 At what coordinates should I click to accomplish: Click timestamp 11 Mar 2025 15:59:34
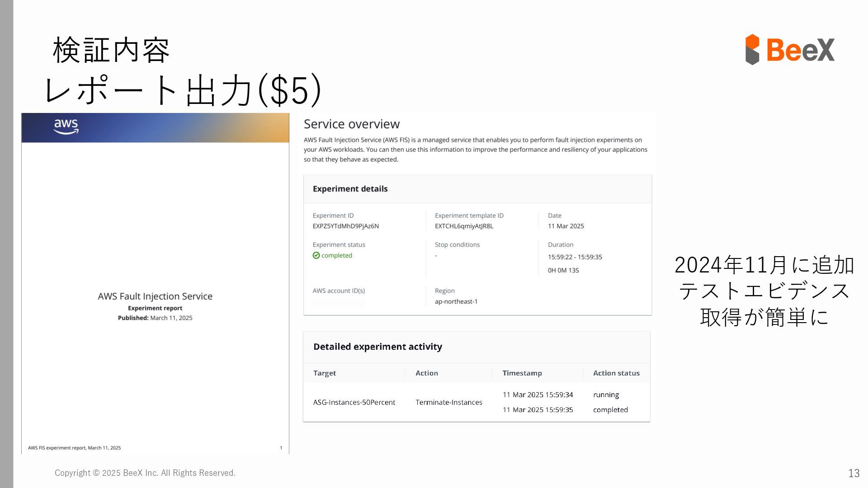click(538, 394)
